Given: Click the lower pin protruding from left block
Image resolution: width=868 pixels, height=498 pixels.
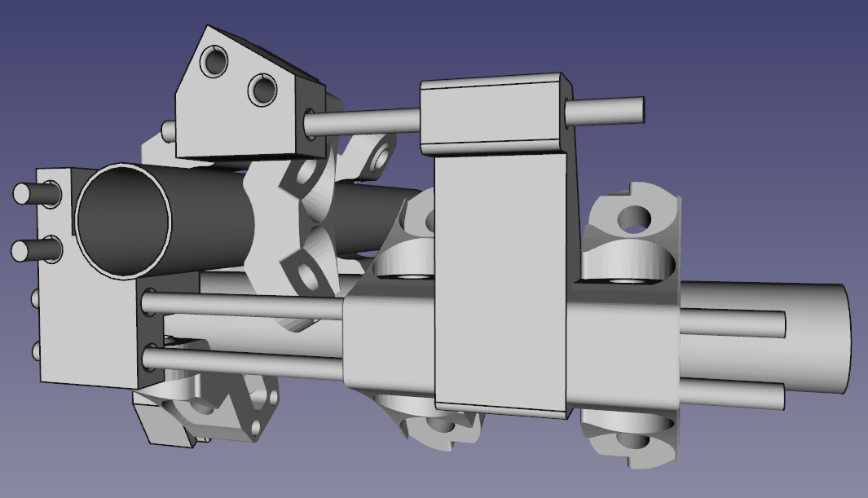Looking at the screenshot, I should (x=33, y=249).
